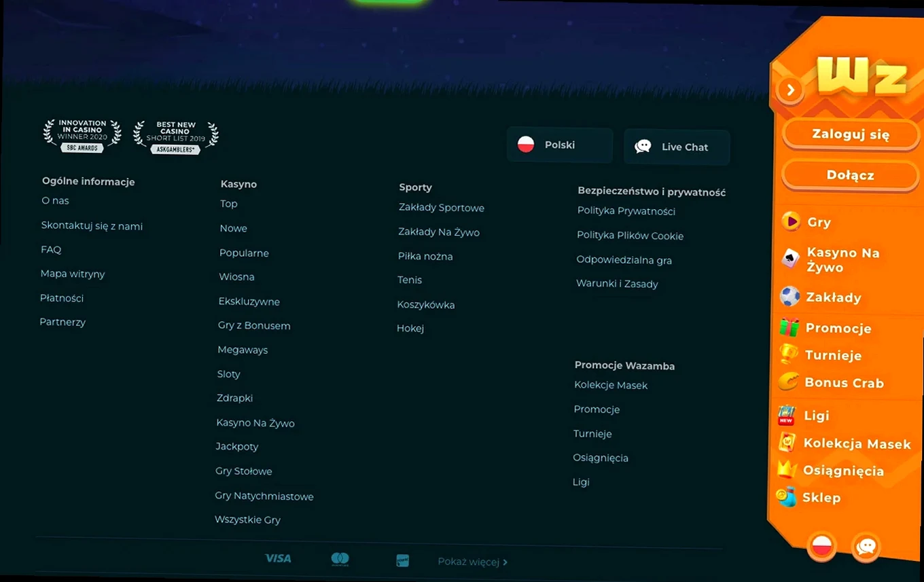Open chat via round sidebar chat icon
924x582 pixels.
(866, 547)
